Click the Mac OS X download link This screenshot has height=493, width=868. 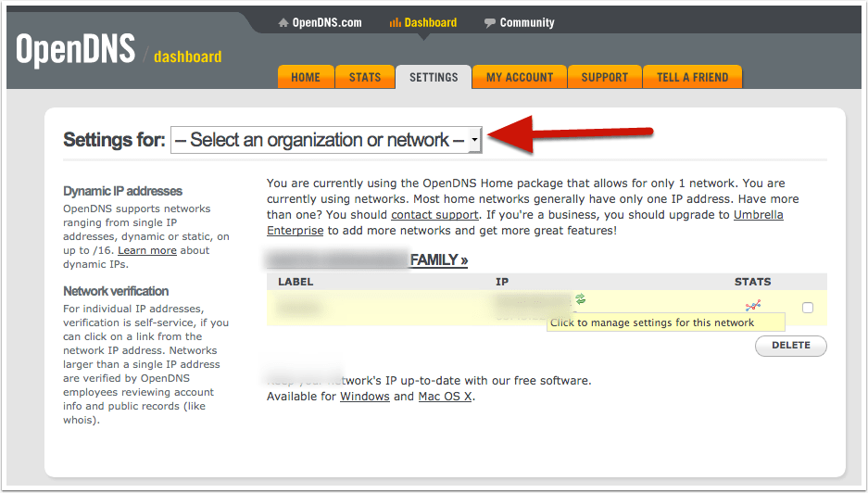coord(445,396)
